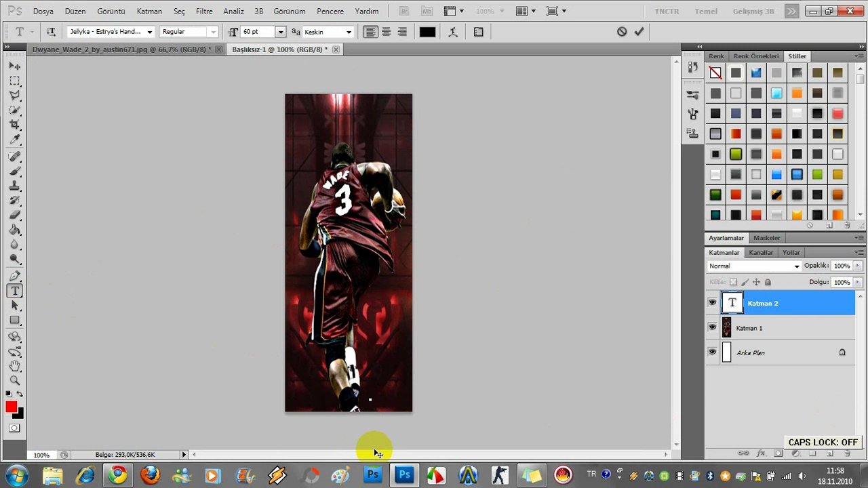868x488 pixels.
Task: Select the Path Selection tool
Action: 15,306
